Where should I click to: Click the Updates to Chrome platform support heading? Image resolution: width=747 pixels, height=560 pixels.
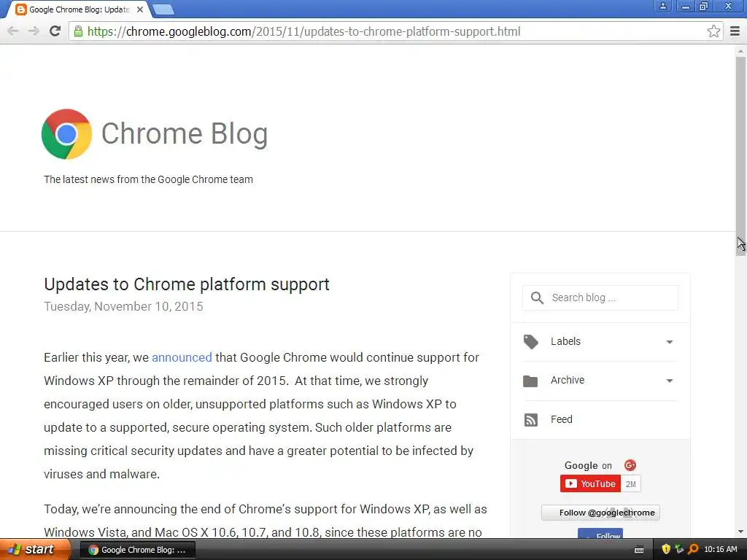point(187,284)
